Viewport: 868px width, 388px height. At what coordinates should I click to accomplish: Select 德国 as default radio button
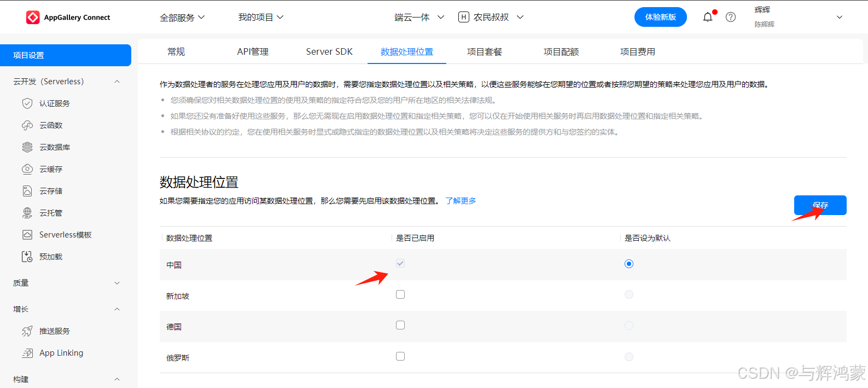coord(629,326)
